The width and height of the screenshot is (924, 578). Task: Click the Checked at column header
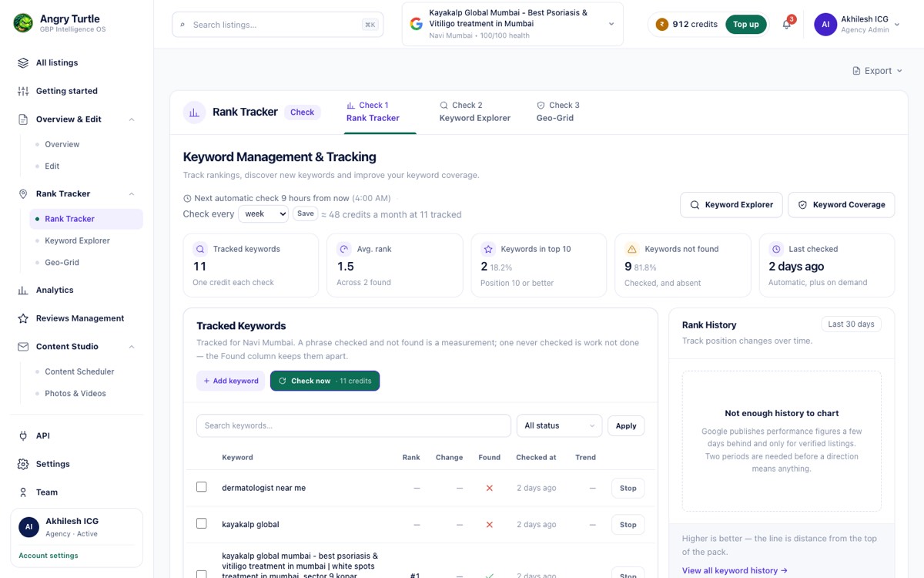(x=536, y=458)
